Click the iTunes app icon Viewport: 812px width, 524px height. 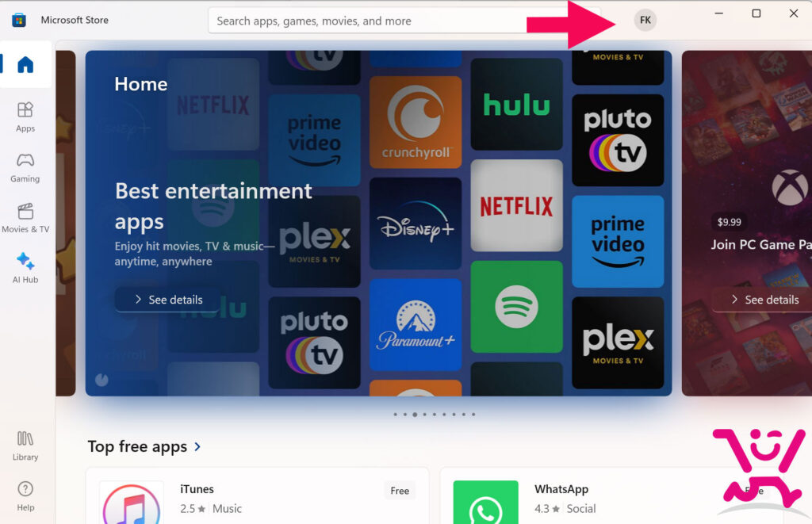132,503
